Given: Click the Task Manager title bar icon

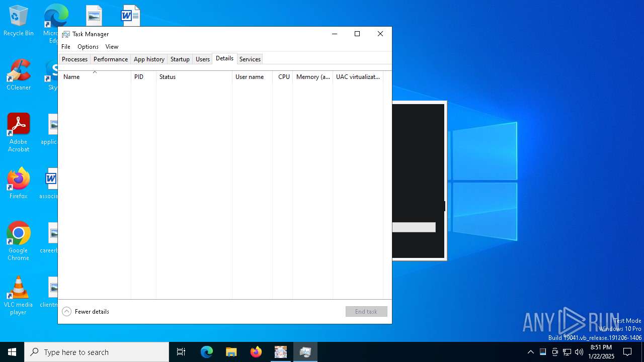Looking at the screenshot, I should click(x=66, y=34).
